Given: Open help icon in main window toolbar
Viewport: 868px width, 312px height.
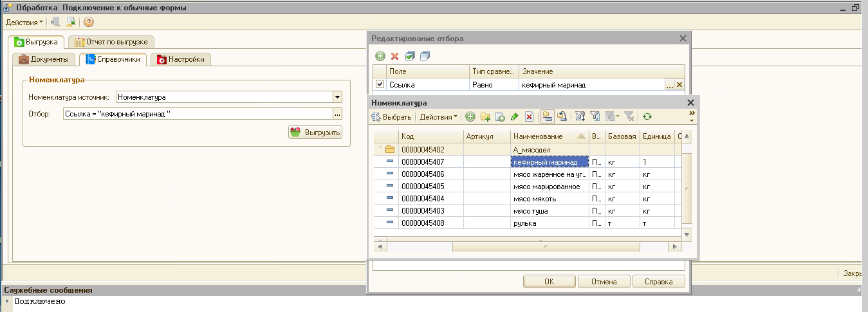Looking at the screenshot, I should (89, 22).
